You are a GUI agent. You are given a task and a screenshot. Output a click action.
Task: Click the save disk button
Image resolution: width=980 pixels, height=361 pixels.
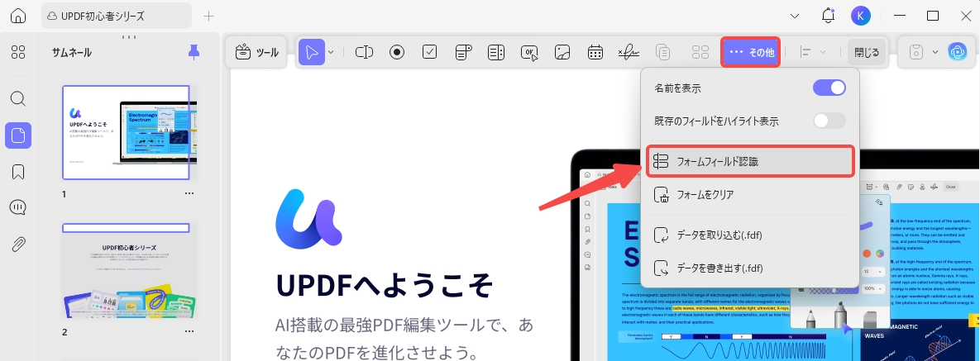click(x=916, y=53)
